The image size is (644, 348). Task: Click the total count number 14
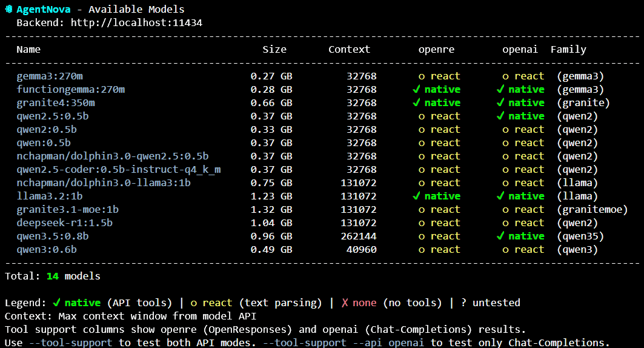[x=53, y=276]
